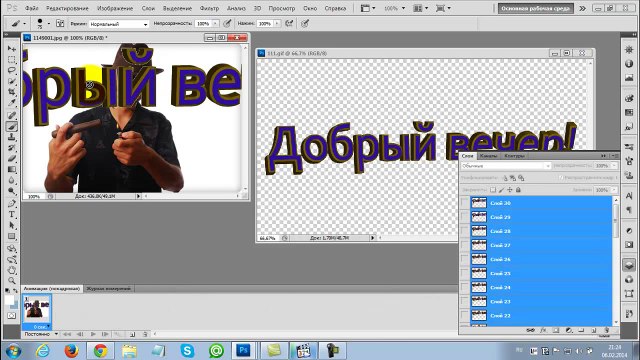Show visibility of layer Слой 29

[x=464, y=217]
